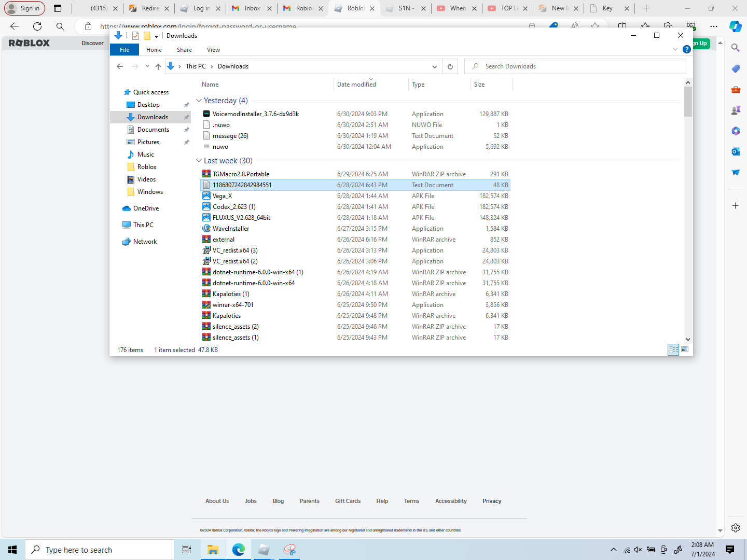The width and height of the screenshot is (747, 560).
Task: Click the muted volume icon in system tray
Action: (638, 550)
